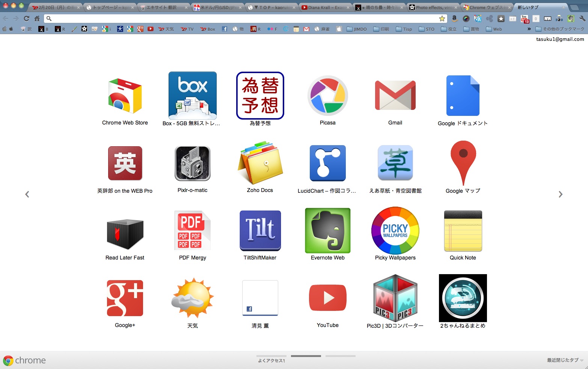
Task: Open the LucidChart app
Action: pos(328,163)
